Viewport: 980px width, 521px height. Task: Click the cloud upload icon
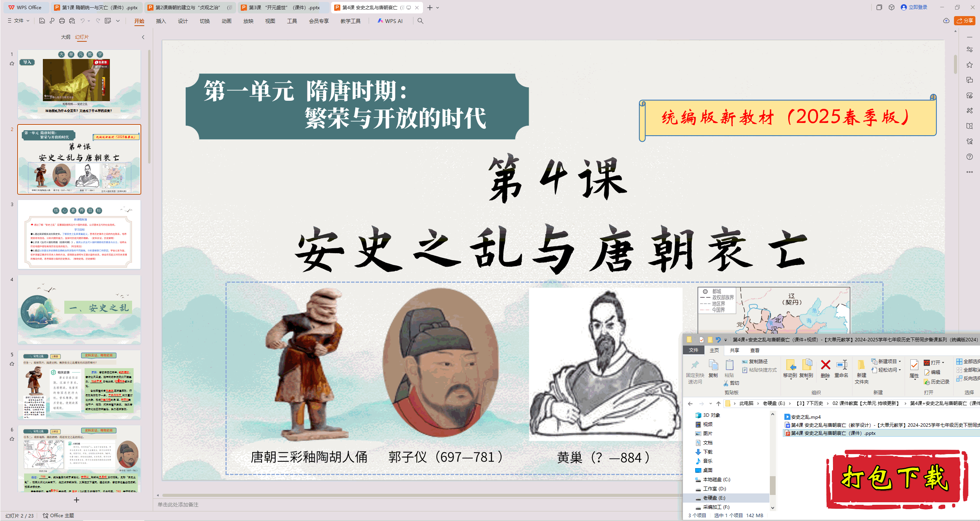coord(946,21)
